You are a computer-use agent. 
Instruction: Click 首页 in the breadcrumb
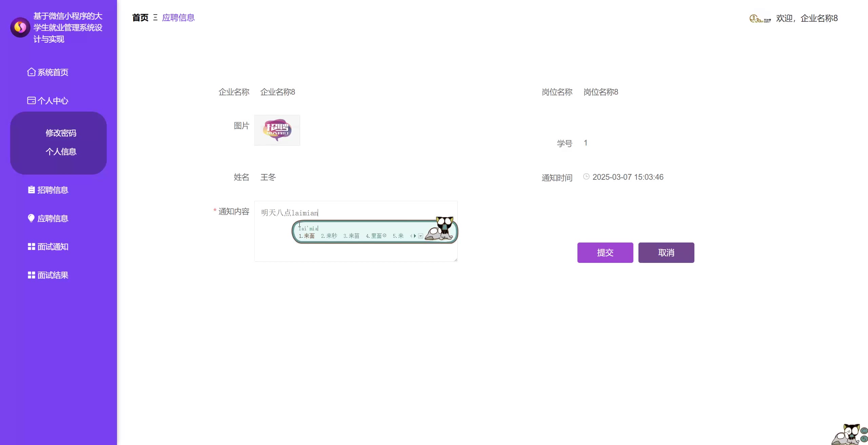(140, 18)
